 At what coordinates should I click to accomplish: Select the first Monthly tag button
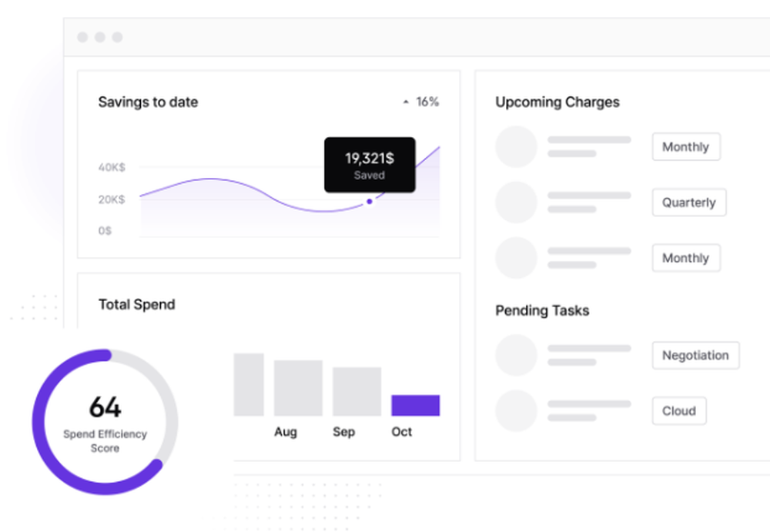(685, 147)
